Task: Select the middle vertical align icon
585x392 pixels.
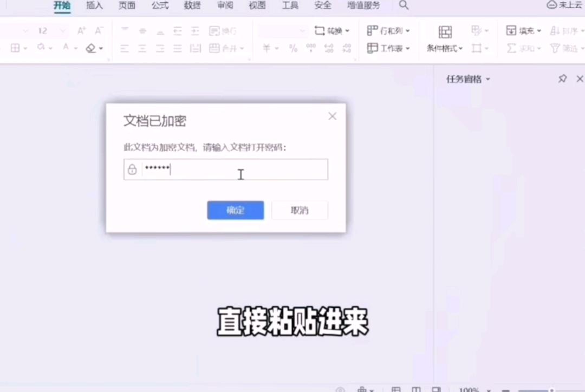Action: (x=142, y=31)
